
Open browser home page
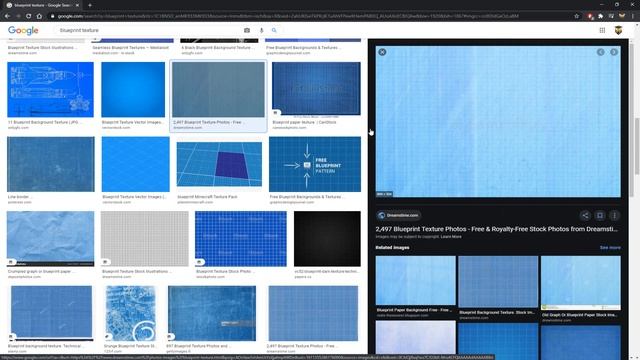tap(39, 16)
